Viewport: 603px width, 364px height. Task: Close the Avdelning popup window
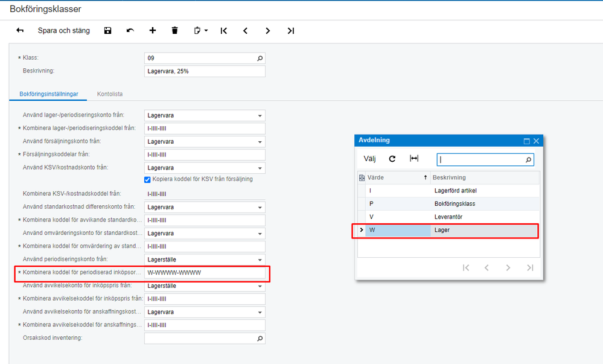pos(536,141)
